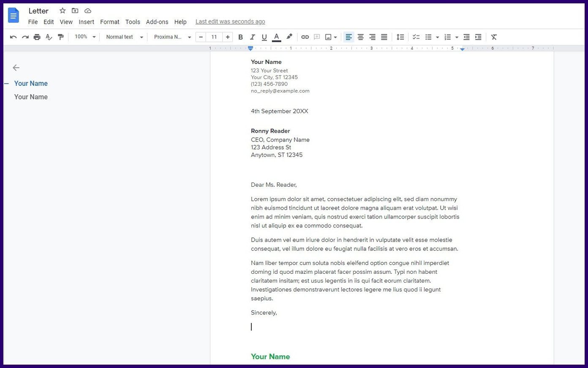Open the highlight color pen

(x=289, y=37)
